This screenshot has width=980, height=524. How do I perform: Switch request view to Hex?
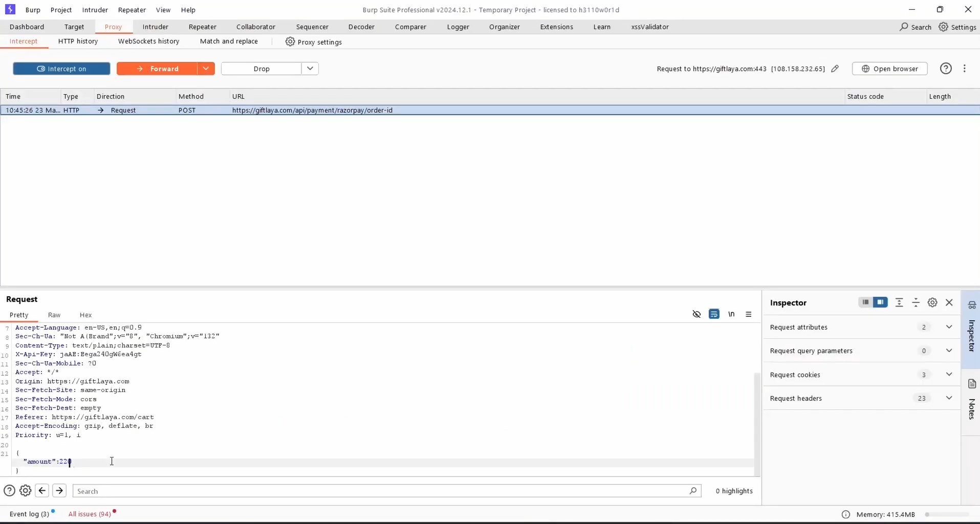(x=85, y=315)
